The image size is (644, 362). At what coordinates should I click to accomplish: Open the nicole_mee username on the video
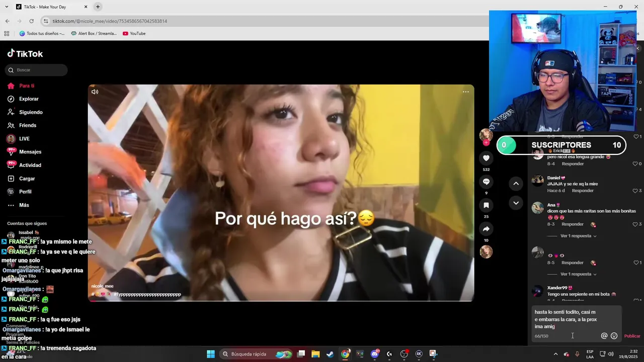102,286
